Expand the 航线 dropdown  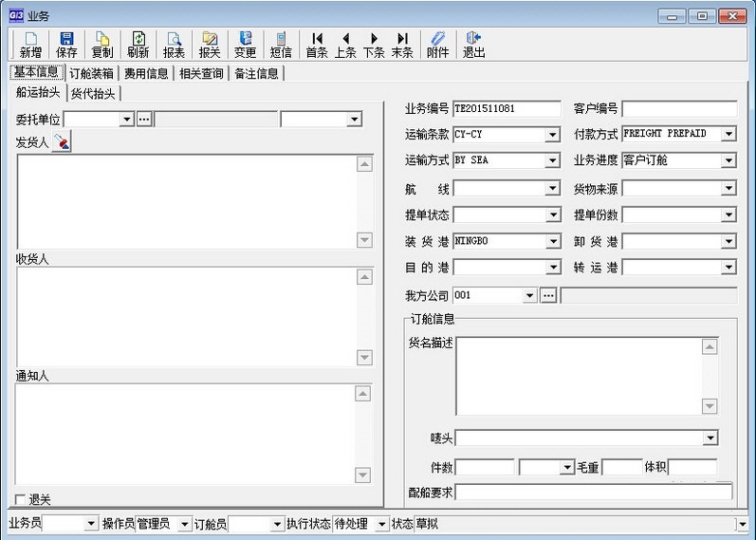click(x=553, y=188)
